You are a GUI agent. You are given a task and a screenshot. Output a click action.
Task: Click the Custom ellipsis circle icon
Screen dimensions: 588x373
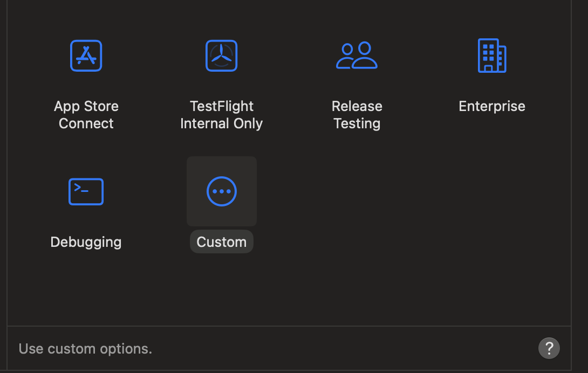221,191
